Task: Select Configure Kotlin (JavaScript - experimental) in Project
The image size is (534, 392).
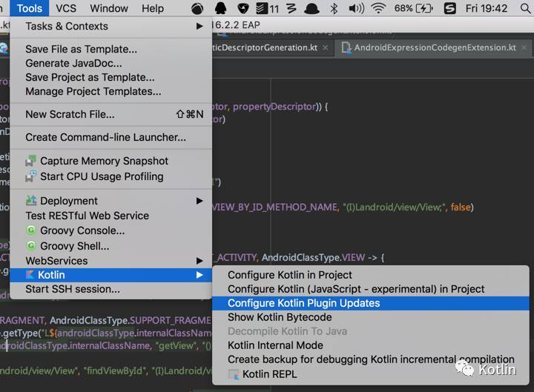Action: tap(371, 289)
